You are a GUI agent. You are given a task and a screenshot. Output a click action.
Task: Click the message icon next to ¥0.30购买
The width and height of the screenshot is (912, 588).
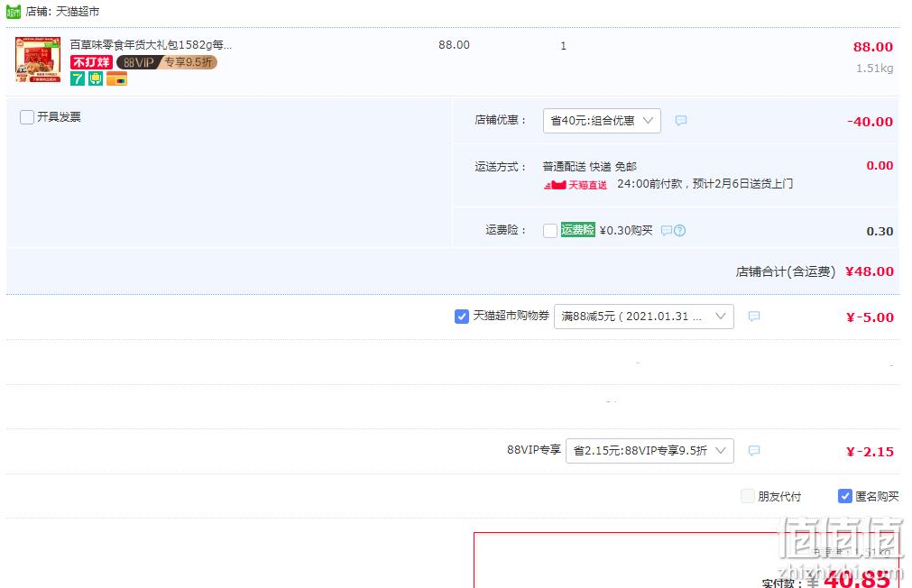(x=667, y=230)
